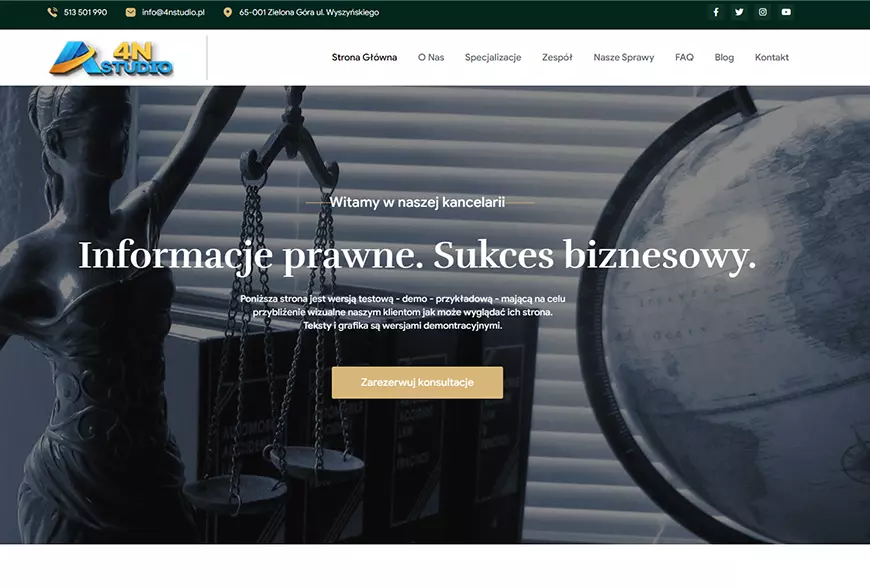Click the phone handset icon
This screenshot has width=870, height=588.
point(53,12)
